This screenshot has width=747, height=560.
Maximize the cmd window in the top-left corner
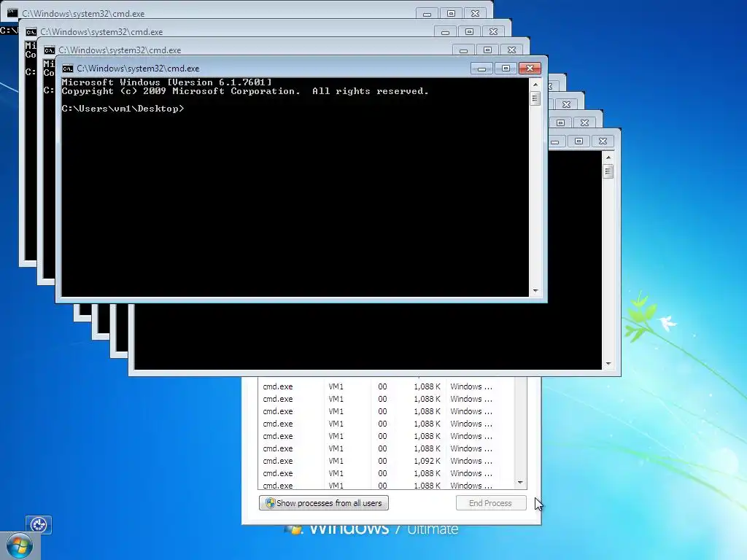tap(451, 14)
